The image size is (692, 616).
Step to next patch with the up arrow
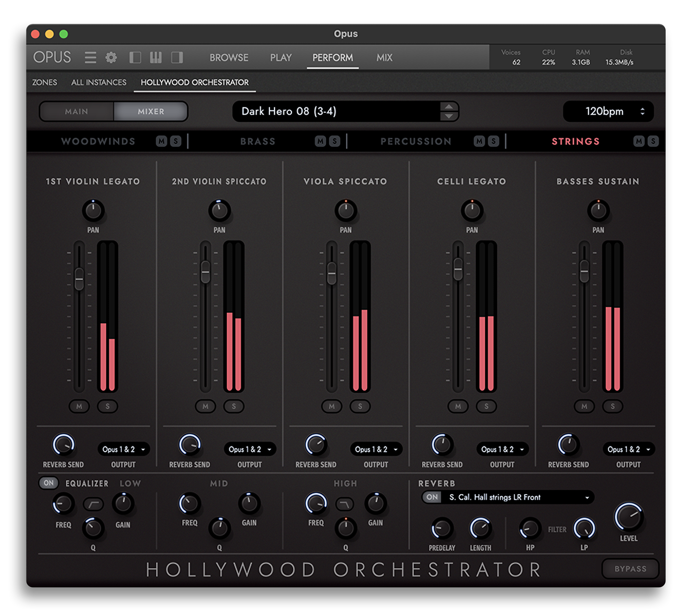[x=450, y=106]
